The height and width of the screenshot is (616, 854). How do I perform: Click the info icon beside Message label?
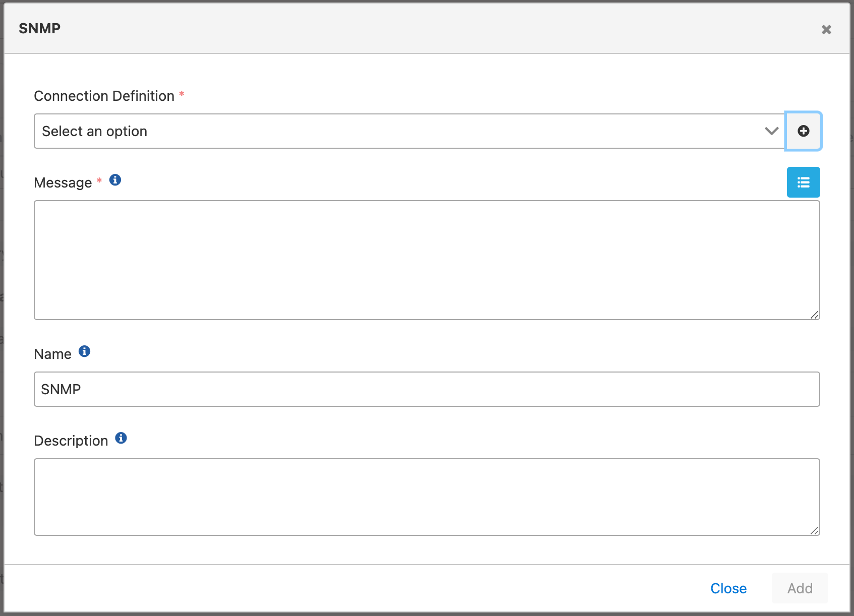pyautogui.click(x=115, y=180)
